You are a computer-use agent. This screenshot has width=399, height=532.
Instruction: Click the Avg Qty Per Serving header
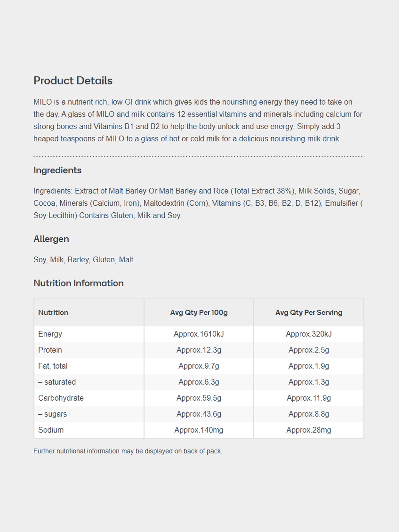pos(309,312)
